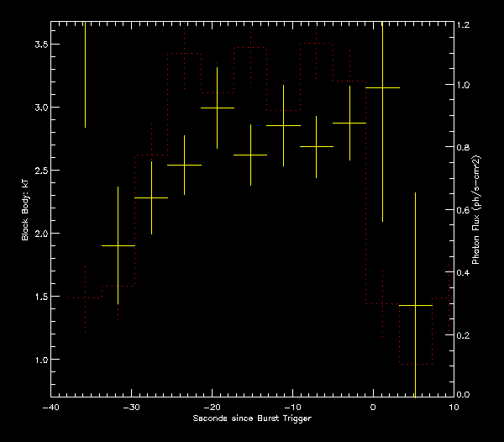
Task: Click the x-axis tick label "10"
Action: [454, 406]
